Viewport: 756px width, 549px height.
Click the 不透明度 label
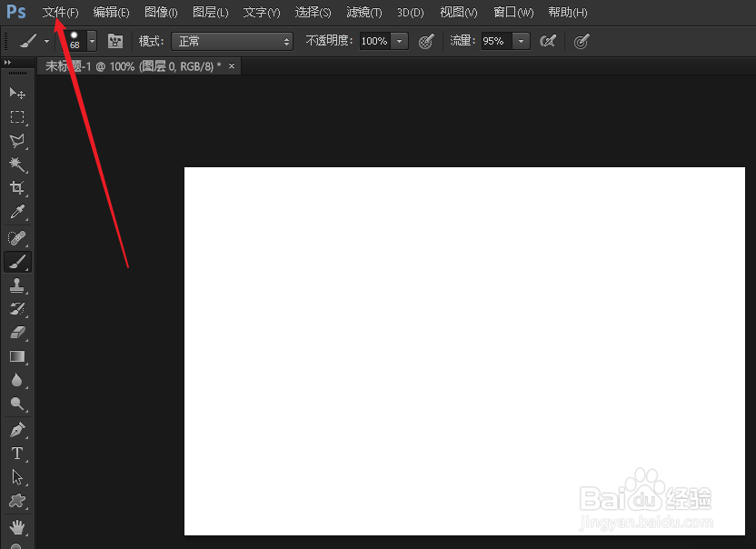point(330,41)
